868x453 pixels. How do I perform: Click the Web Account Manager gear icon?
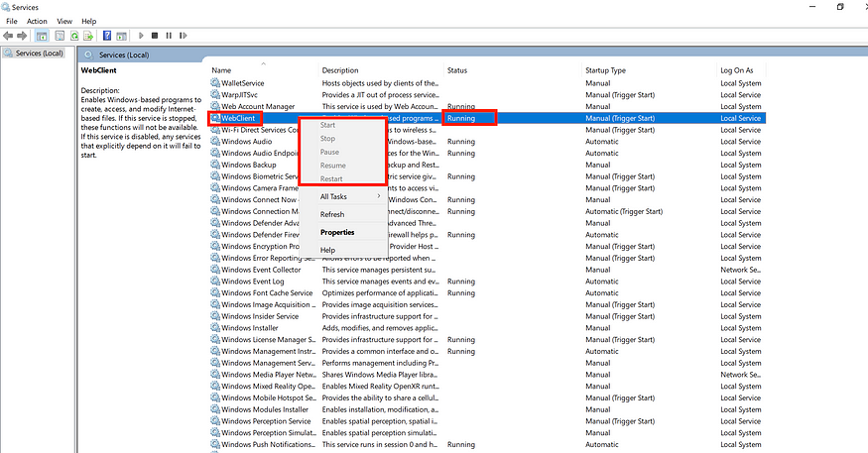215,106
